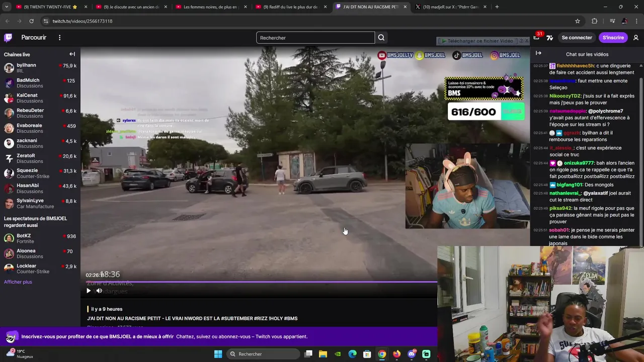Reload the page
The width and height of the screenshot is (644, 362).
[31, 21]
